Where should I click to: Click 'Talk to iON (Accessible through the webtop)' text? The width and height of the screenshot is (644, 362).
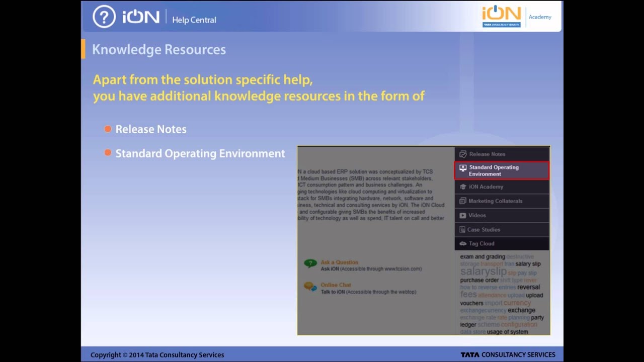[x=368, y=292]
